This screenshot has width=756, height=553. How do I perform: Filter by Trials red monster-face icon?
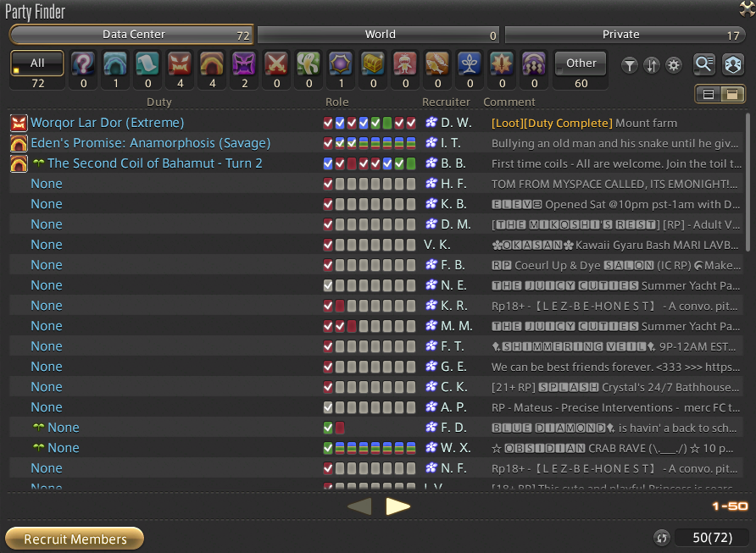pos(180,64)
